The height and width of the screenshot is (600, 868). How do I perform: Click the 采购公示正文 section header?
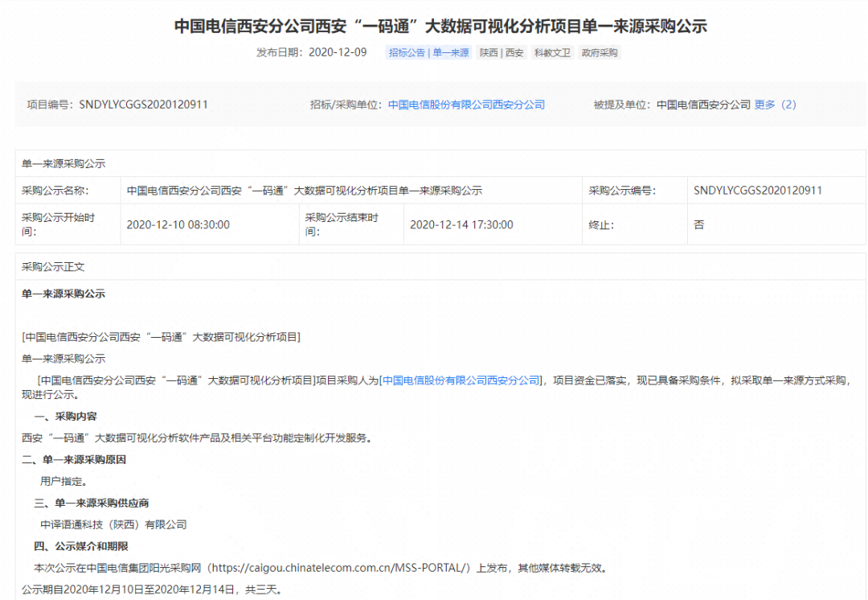440,266
